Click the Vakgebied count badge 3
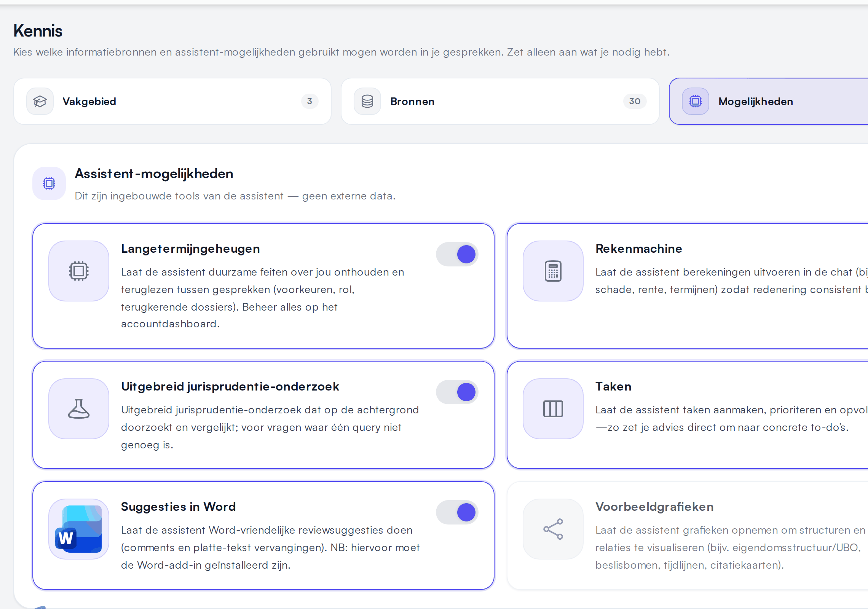Viewport: 868px width, 609px height. pyautogui.click(x=310, y=101)
